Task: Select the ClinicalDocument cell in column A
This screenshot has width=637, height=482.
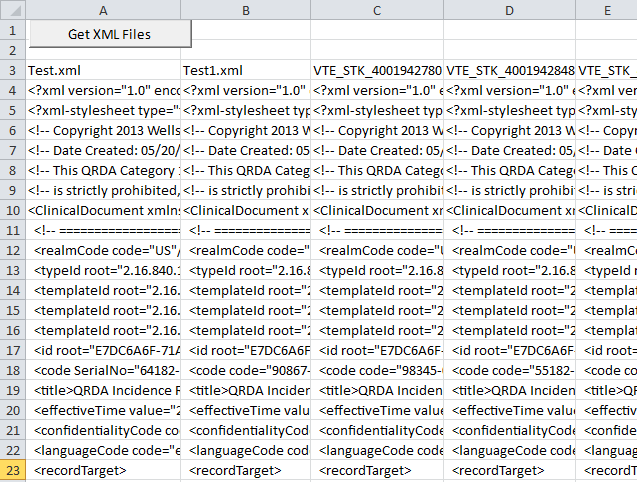Action: [x=103, y=210]
